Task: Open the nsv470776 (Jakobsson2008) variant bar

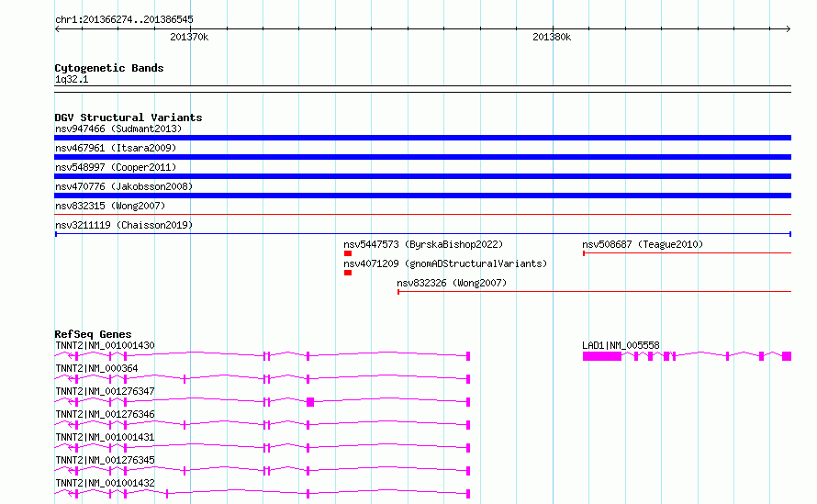Action: click(422, 196)
